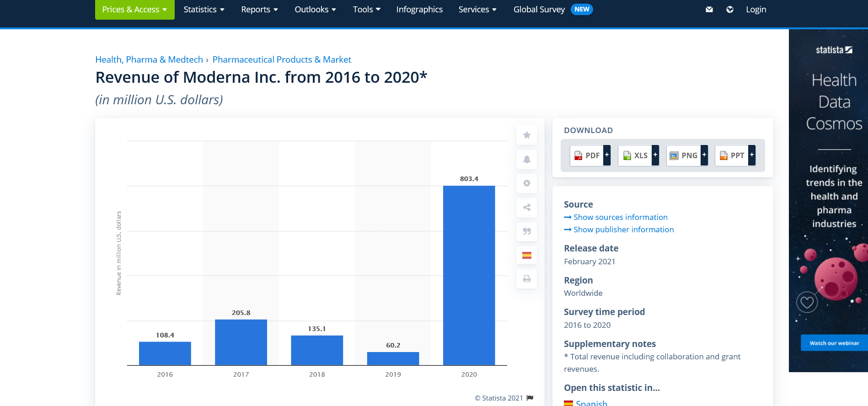Open Health, Pharma & Medtech breadcrumb
This screenshot has height=406, width=868.
149,59
